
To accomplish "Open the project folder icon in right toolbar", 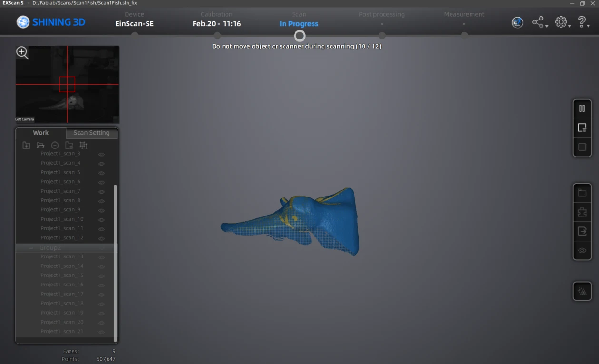I will (x=582, y=193).
